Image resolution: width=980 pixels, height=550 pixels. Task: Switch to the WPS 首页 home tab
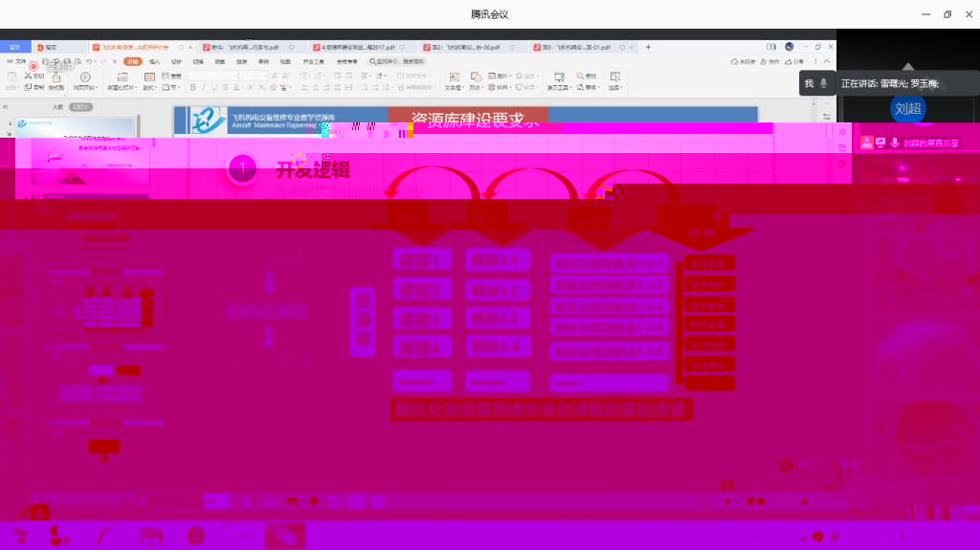point(14,47)
